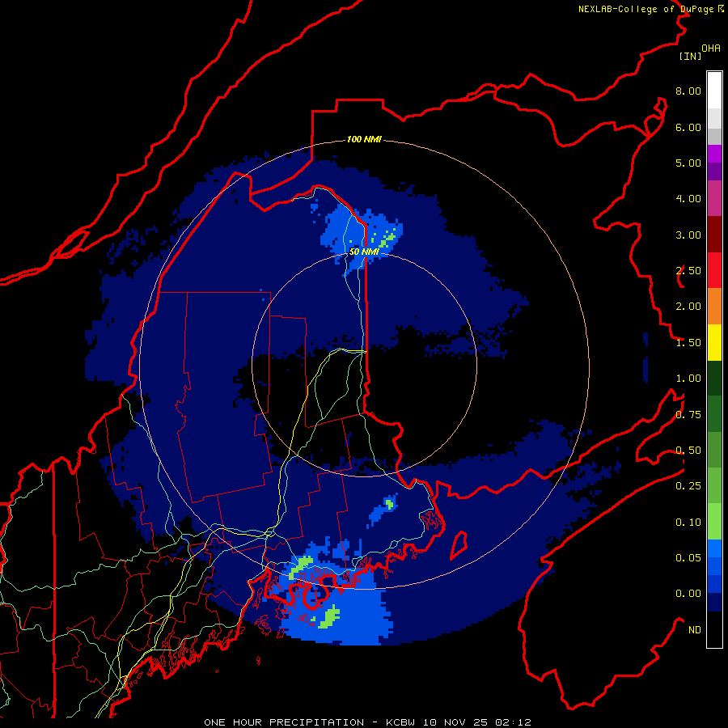Select the 4.00 legend value
Screen dimensions: 728x728
click(688, 199)
